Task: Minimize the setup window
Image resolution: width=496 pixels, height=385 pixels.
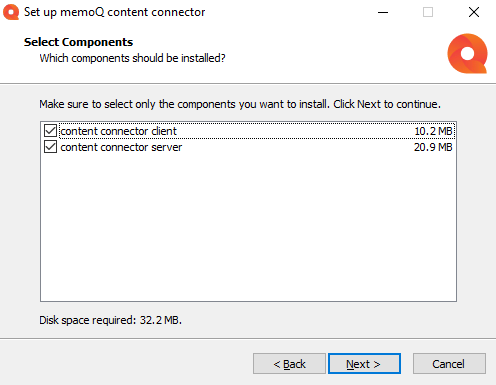Action: (x=383, y=12)
